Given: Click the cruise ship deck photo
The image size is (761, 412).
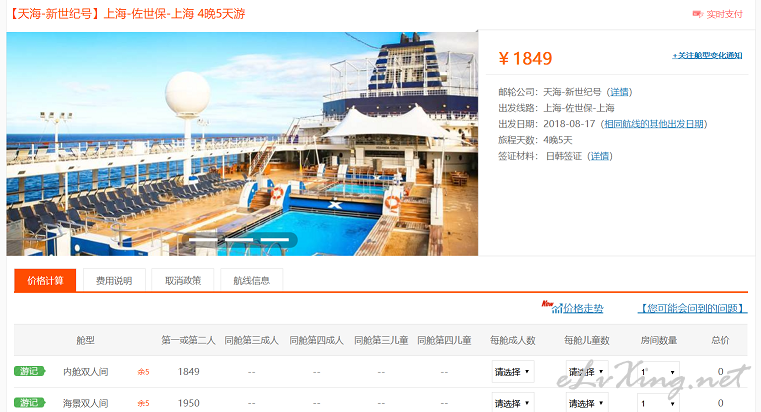Looking at the screenshot, I should [x=242, y=144].
